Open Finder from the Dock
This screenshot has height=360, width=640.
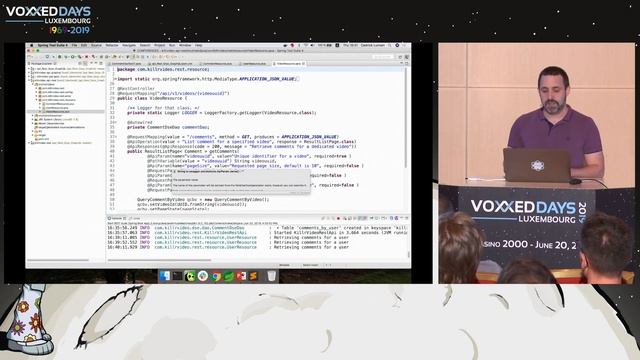point(165,276)
